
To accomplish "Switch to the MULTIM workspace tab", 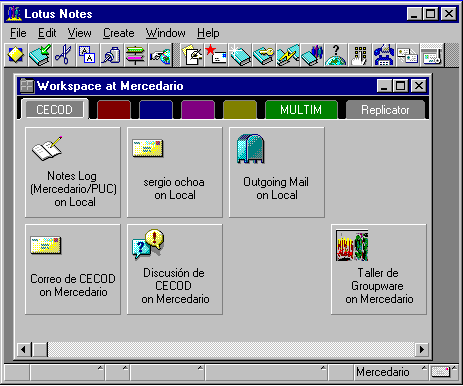I will (301, 110).
